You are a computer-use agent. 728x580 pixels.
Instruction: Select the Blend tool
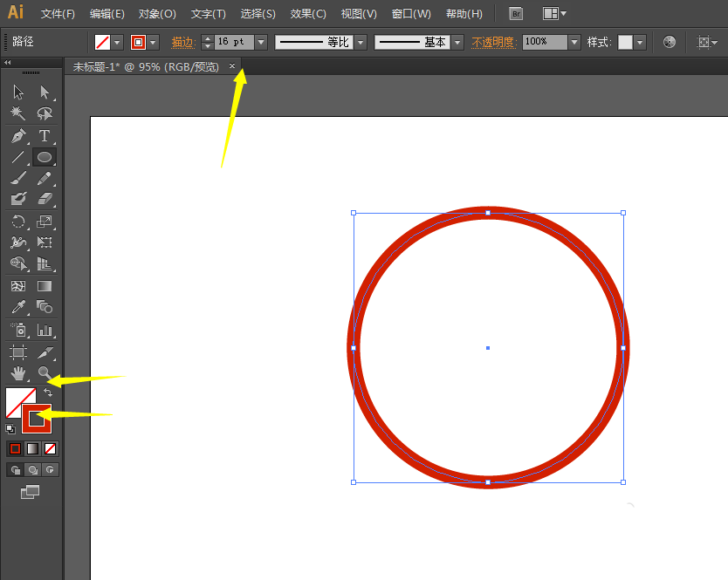point(45,306)
